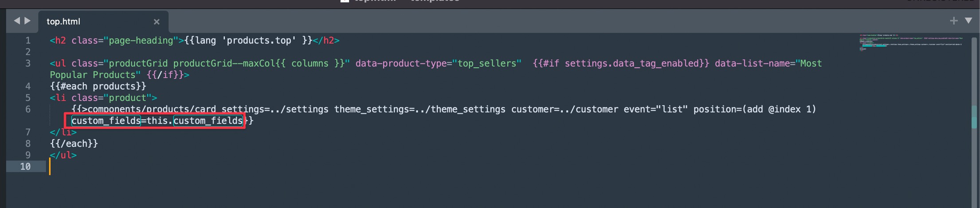Click the highlighted this.custom_fields text
Viewport: 980px width, 208px height.
195,121
